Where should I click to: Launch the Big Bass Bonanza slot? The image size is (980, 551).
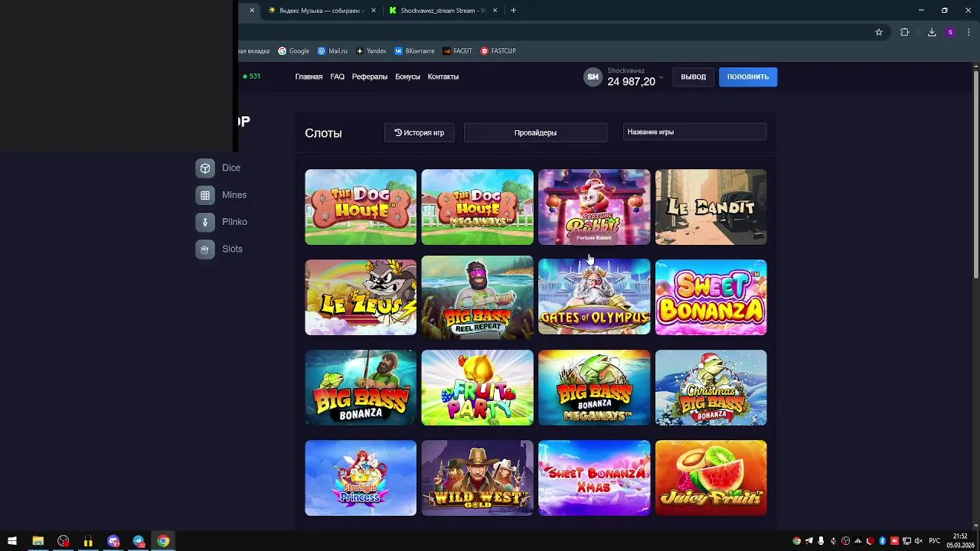pos(361,387)
